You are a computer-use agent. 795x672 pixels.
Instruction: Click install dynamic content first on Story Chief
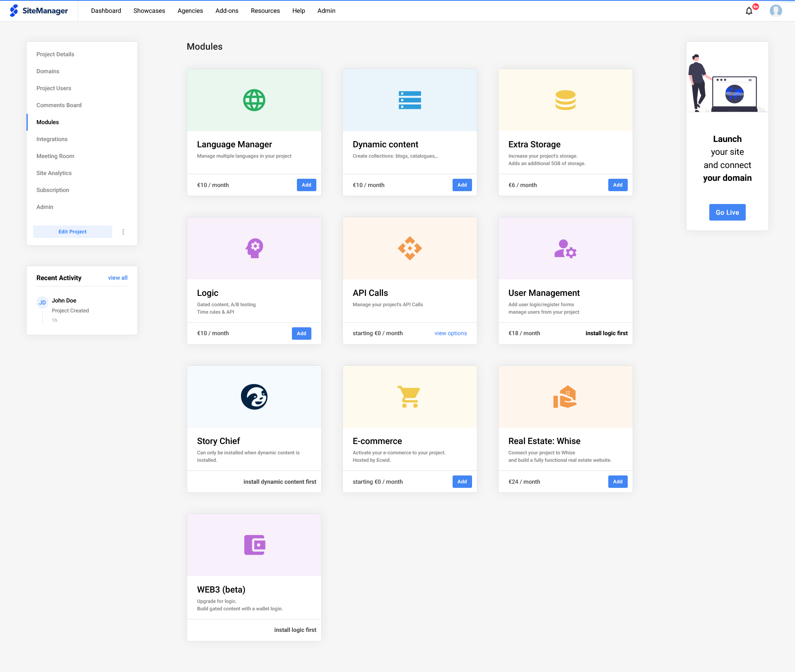point(280,482)
